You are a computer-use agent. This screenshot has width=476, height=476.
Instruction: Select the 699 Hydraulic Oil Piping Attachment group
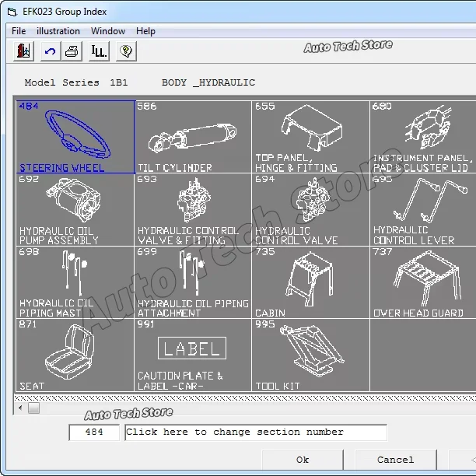193,282
